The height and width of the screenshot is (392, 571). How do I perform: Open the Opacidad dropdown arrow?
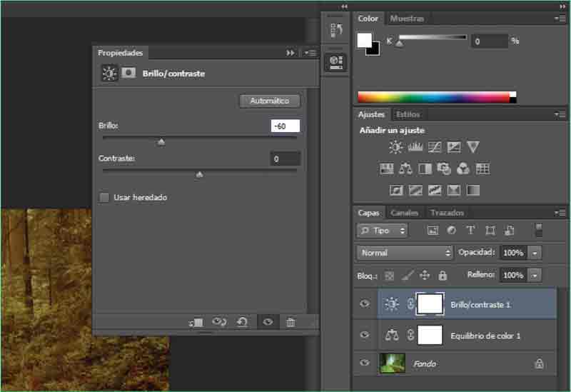[535, 253]
